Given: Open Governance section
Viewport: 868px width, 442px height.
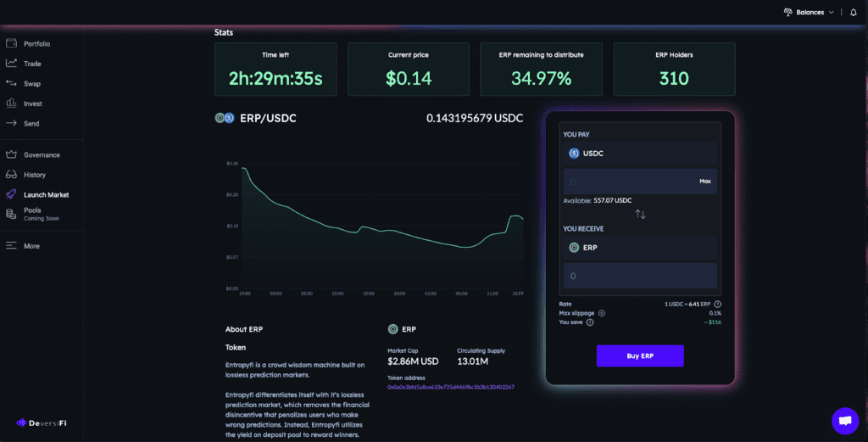Looking at the screenshot, I should (42, 154).
